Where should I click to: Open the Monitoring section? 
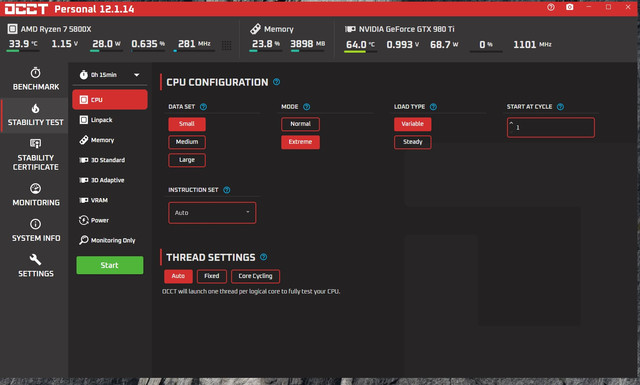point(36,195)
